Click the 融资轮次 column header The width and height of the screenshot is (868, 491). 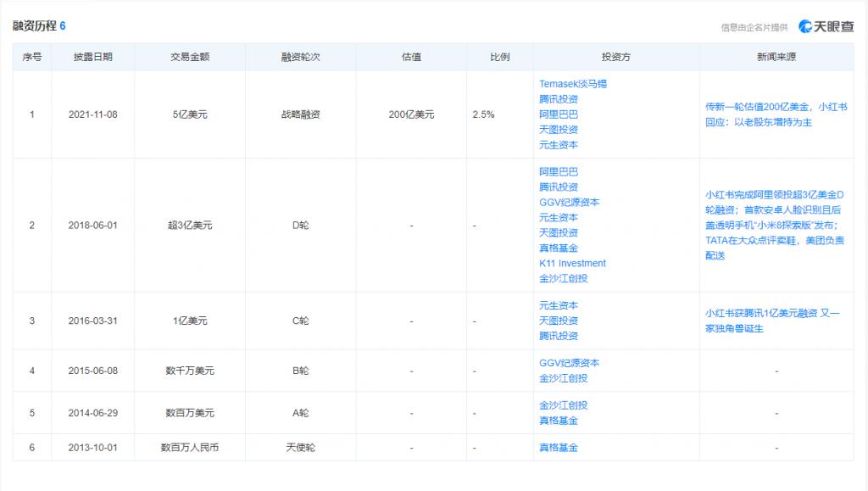coord(301,56)
